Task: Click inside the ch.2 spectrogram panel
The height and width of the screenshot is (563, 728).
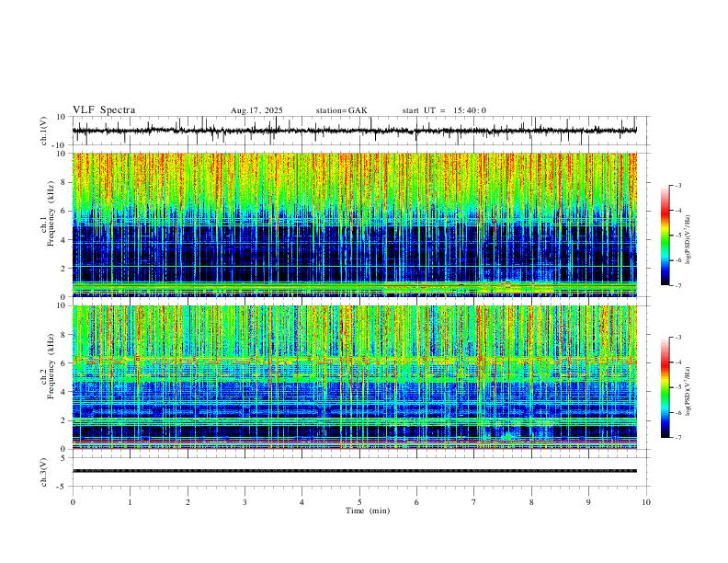Action: 355,377
